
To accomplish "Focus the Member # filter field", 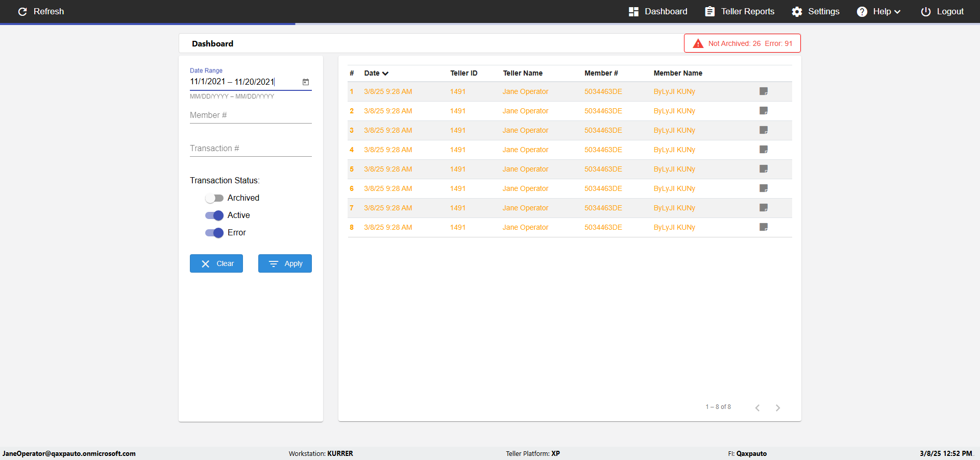I will tap(251, 115).
